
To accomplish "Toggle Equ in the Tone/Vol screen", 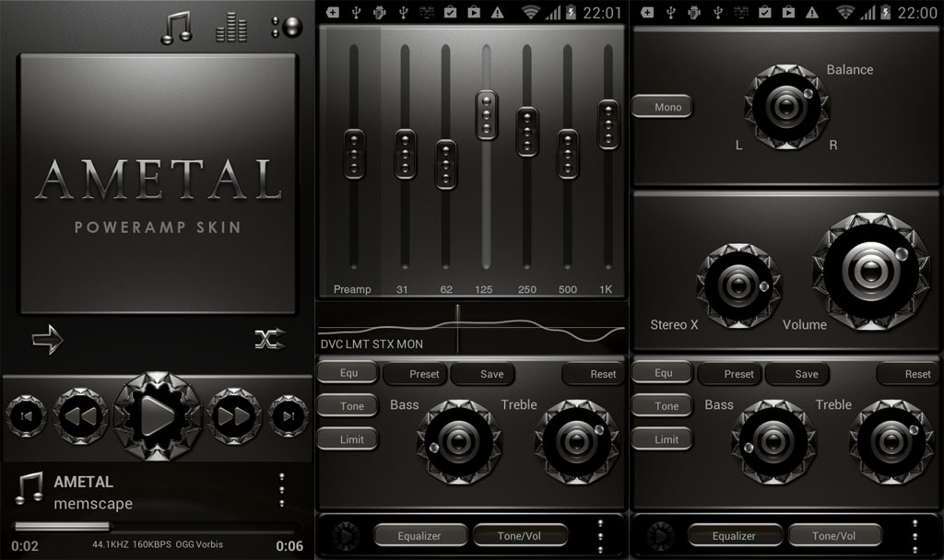I will [x=663, y=373].
